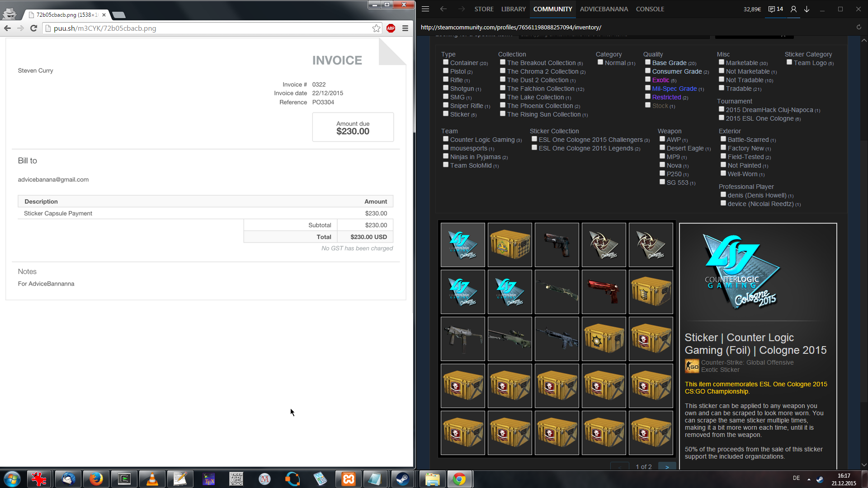
Task: Bookmark page with the star icon
Action: (376, 28)
